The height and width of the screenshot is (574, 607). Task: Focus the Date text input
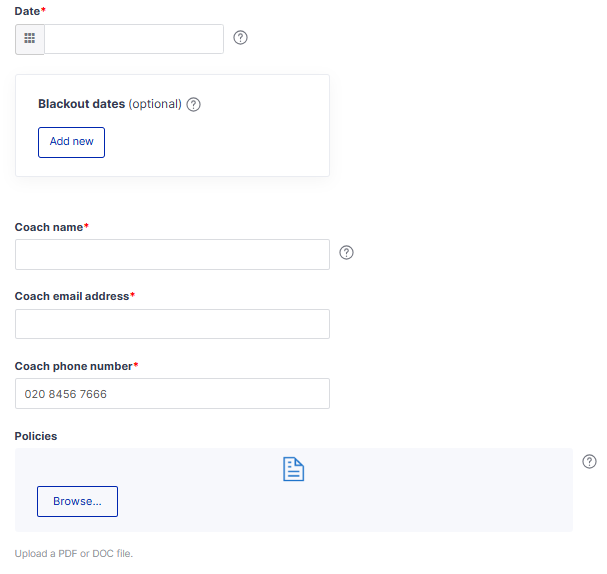134,39
